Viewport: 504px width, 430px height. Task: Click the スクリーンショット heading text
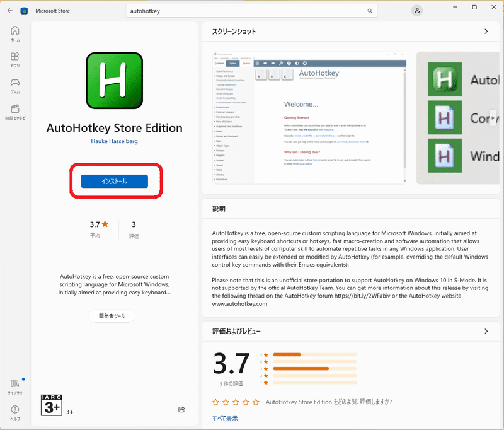click(234, 32)
